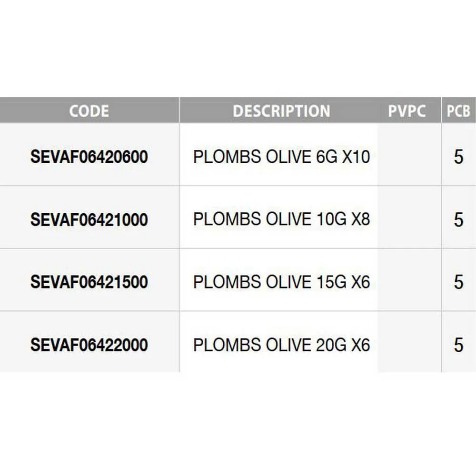
Task: Click the PLOMBS OLIVE 15G X6 description
Action: click(x=281, y=282)
